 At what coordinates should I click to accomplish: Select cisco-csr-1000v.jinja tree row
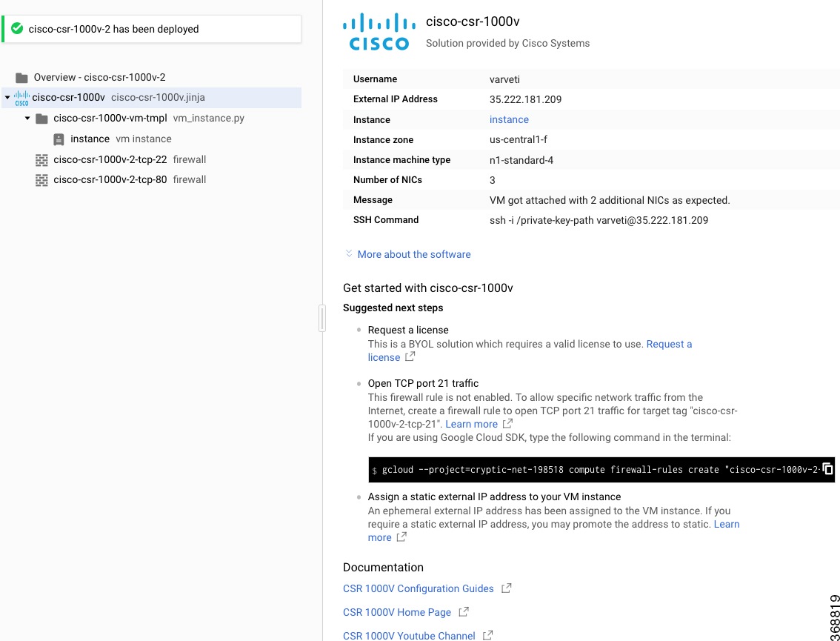(x=152, y=98)
